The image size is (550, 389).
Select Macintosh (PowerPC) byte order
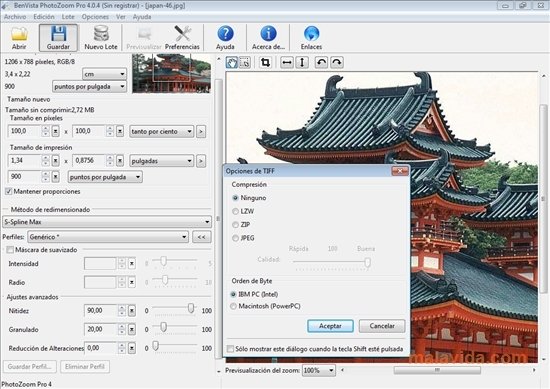click(x=233, y=306)
